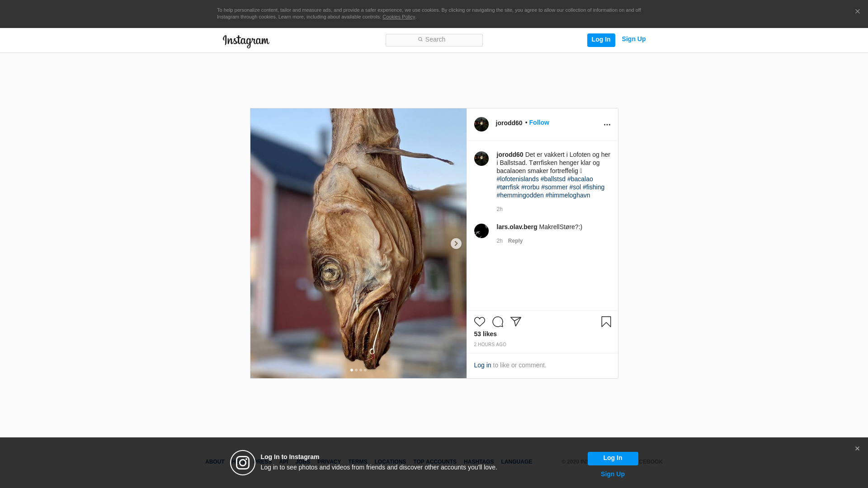Advance to next photo with chevron arrow

456,244
